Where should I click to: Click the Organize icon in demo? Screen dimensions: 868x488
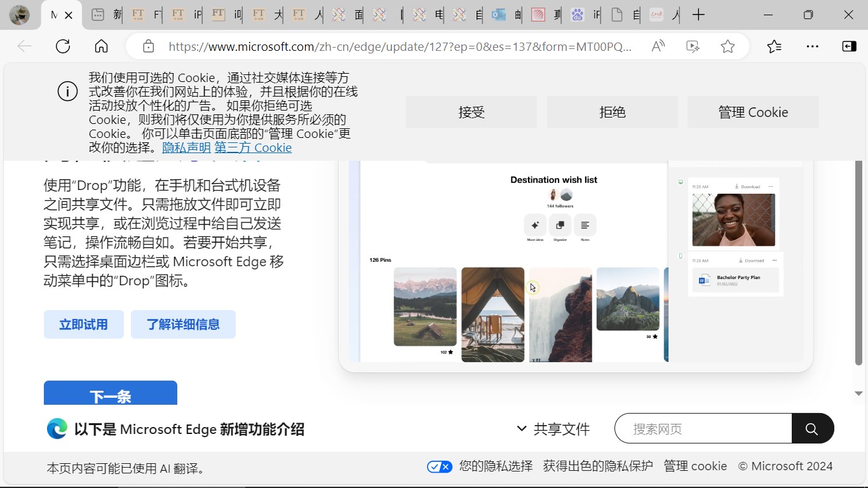(x=560, y=225)
